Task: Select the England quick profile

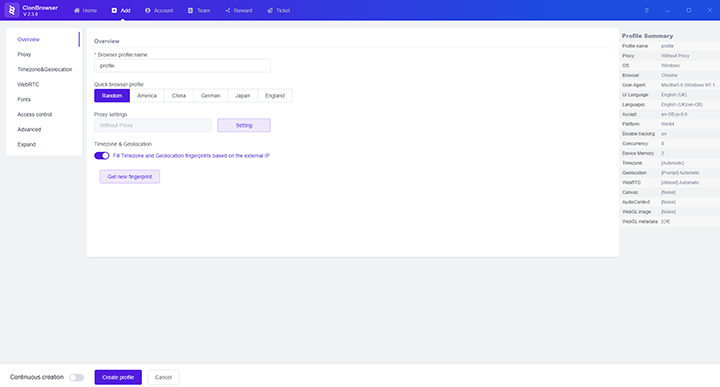Action: click(275, 95)
